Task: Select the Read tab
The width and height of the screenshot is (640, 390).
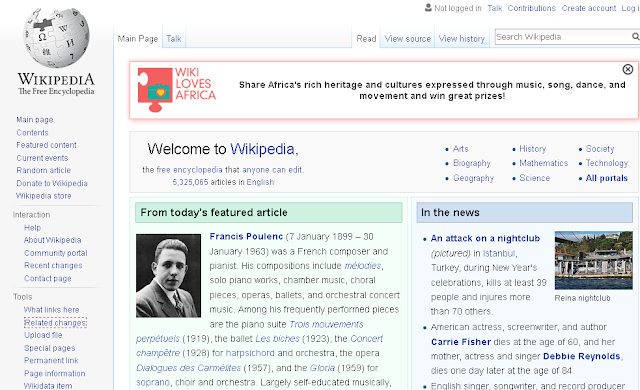Action: 366,39
